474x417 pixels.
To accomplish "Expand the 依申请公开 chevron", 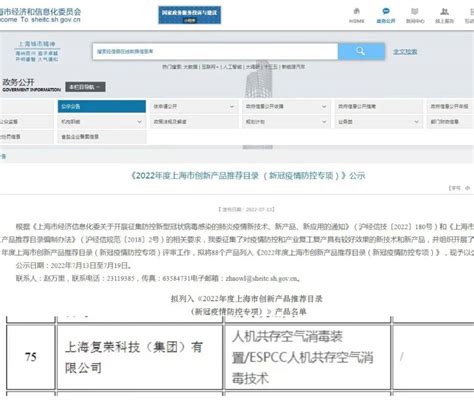I will 232,107.
